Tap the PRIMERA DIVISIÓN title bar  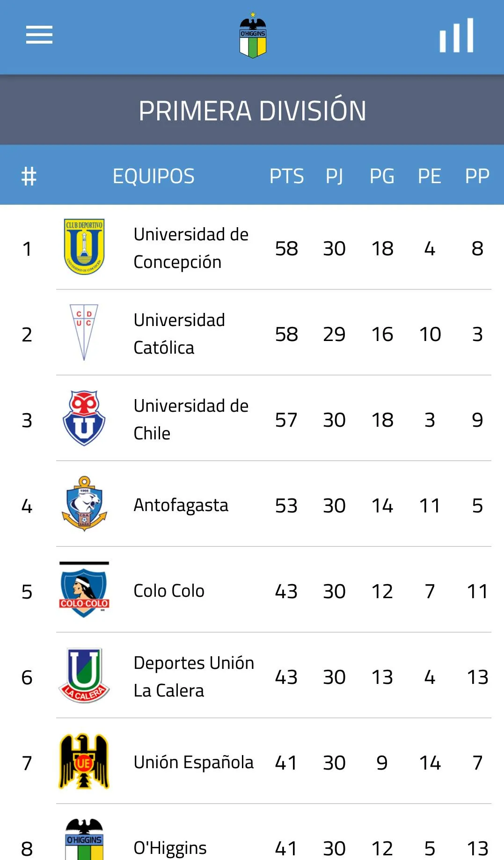pyautogui.click(x=252, y=110)
